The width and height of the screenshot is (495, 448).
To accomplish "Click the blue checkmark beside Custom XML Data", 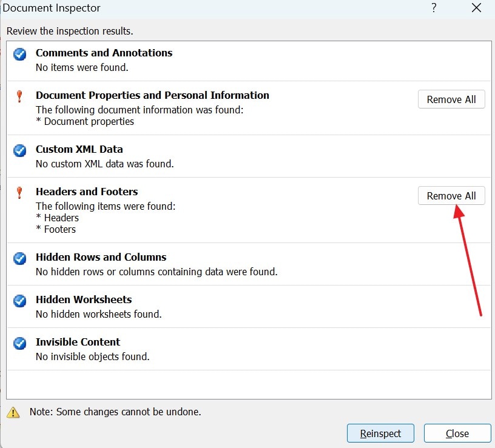I will click(x=20, y=150).
